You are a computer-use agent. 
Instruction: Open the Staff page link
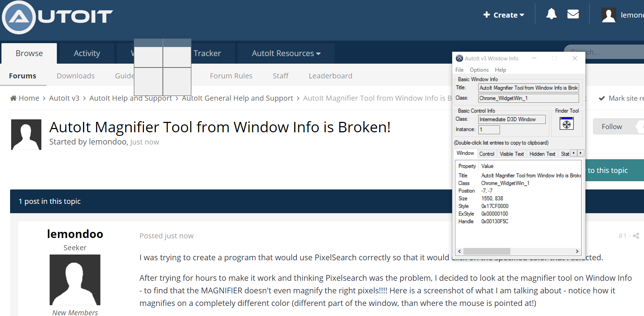pyautogui.click(x=281, y=76)
